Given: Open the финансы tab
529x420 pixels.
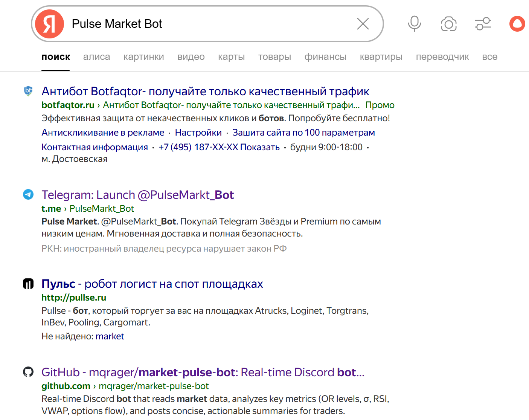Looking at the screenshot, I should click(x=325, y=57).
